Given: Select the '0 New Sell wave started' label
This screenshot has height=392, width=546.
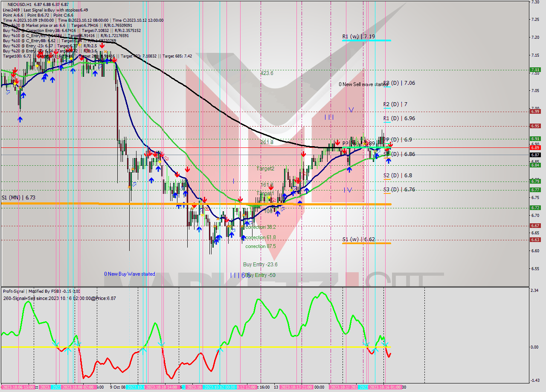Looking at the screenshot, I should (363, 84).
